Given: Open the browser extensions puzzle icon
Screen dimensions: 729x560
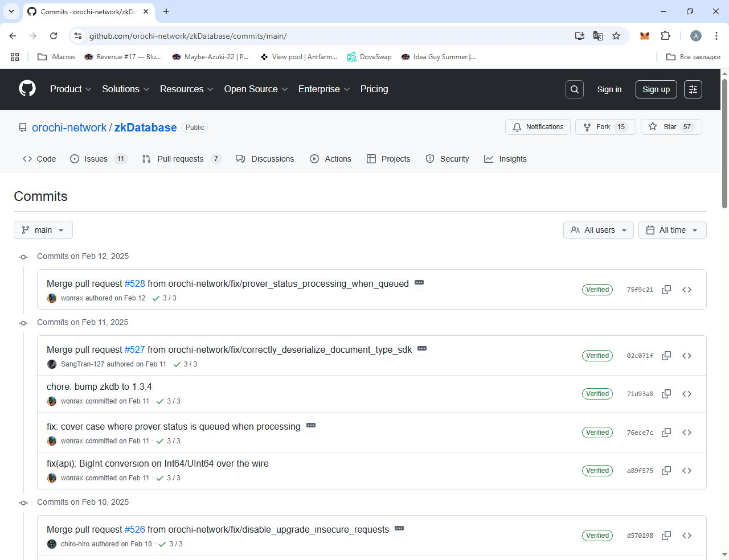Looking at the screenshot, I should pyautogui.click(x=665, y=36).
